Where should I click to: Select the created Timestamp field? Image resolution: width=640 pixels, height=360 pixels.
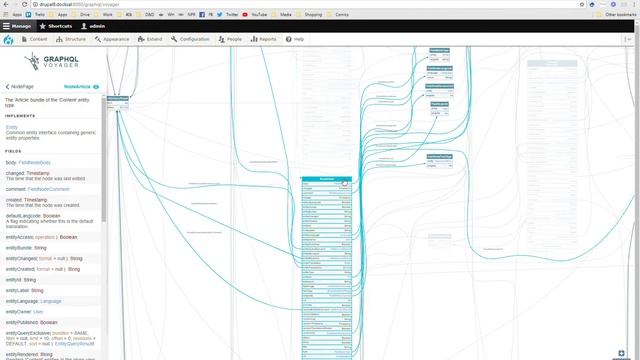click(51, 202)
